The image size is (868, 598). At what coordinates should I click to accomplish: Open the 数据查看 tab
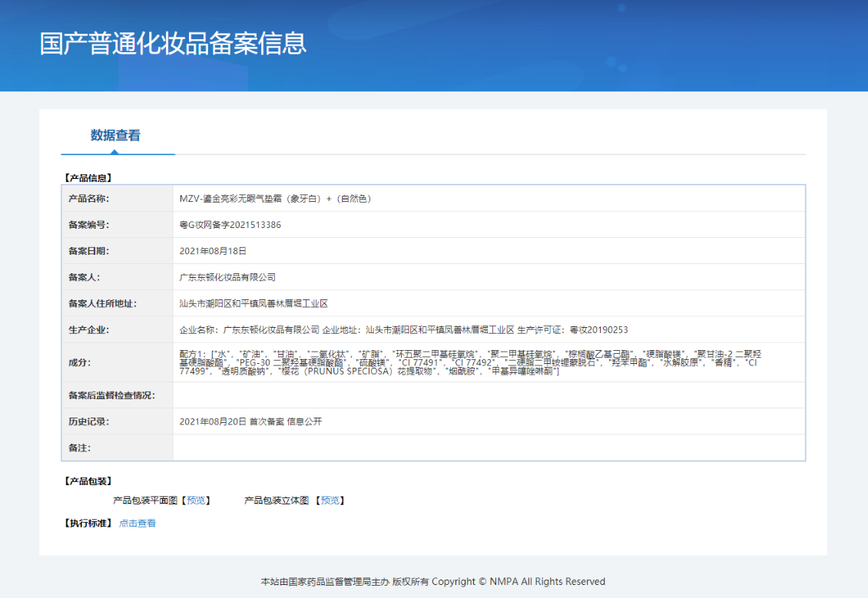(115, 136)
